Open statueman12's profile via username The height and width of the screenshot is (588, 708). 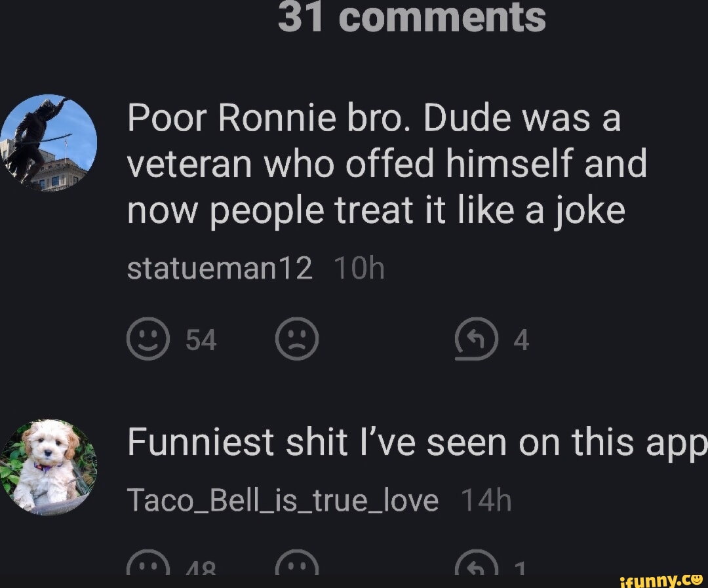220,267
